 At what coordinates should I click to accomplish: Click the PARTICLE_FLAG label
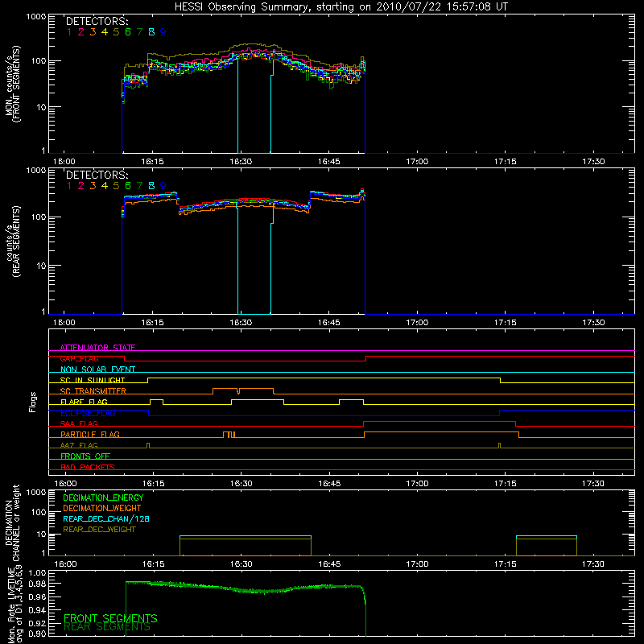pos(90,434)
